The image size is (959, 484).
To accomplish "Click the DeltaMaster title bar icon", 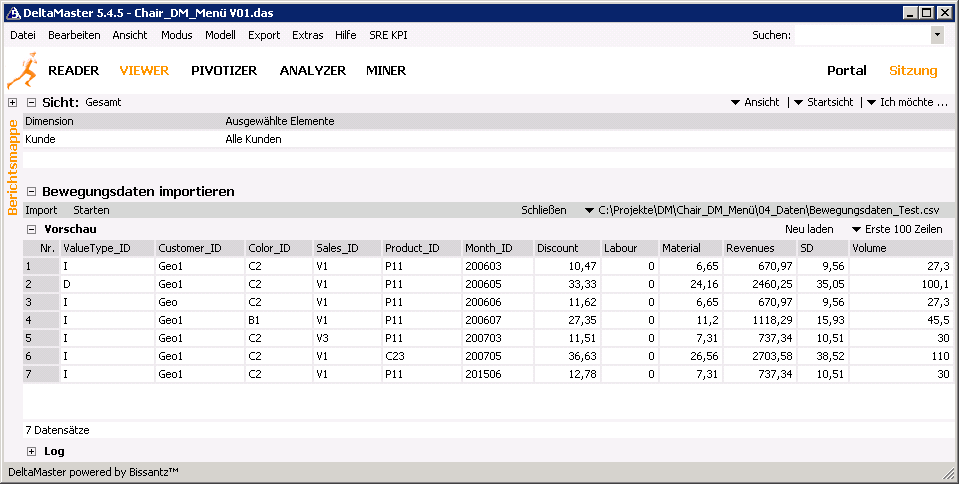I will click(13, 13).
